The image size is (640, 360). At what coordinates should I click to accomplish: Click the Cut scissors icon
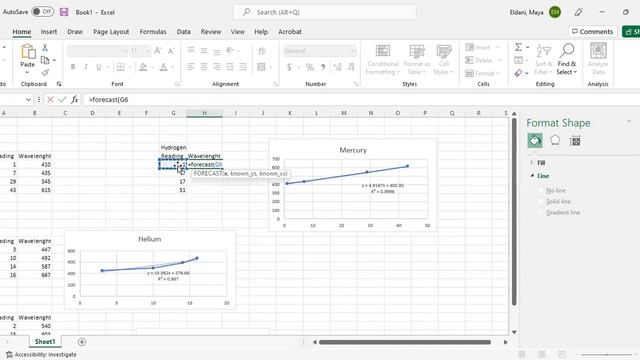click(45, 48)
